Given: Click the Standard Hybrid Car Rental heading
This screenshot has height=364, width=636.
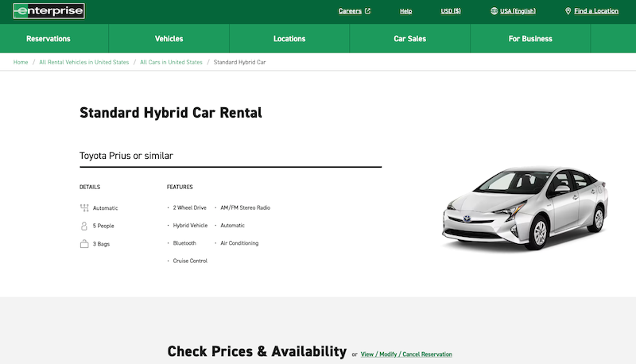Looking at the screenshot, I should click(171, 113).
